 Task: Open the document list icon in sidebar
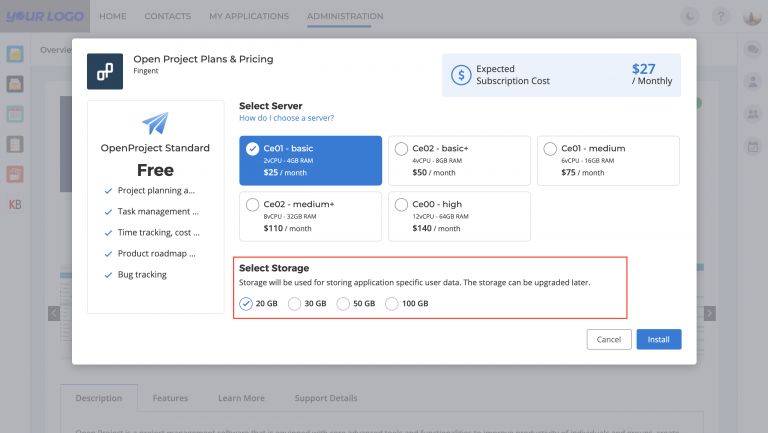15,144
